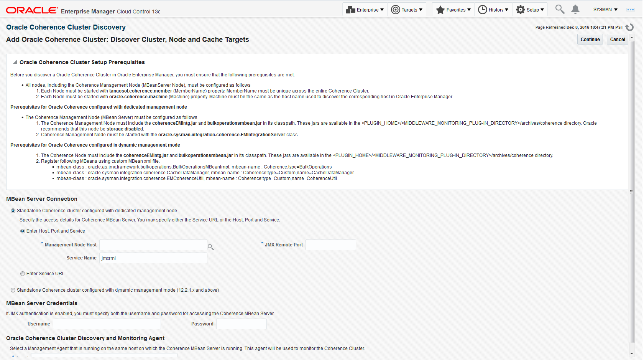Click the History clock icon

(x=482, y=10)
